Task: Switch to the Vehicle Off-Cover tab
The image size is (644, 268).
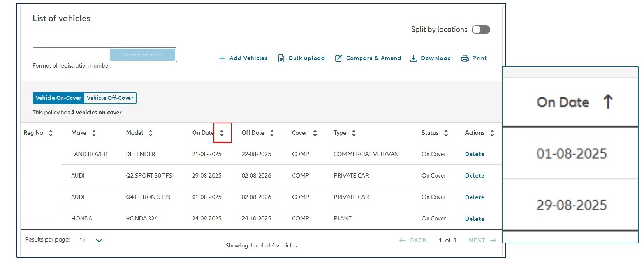Action: pos(110,98)
